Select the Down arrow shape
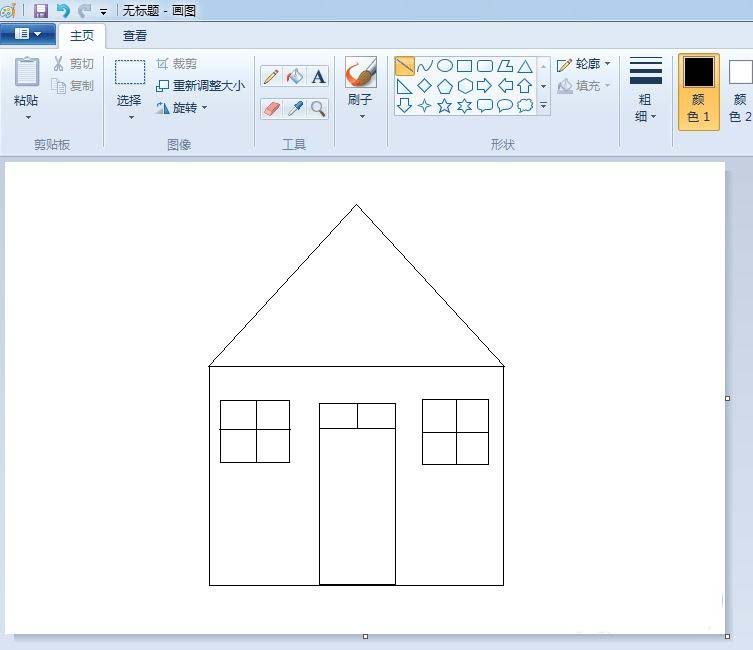 point(404,106)
